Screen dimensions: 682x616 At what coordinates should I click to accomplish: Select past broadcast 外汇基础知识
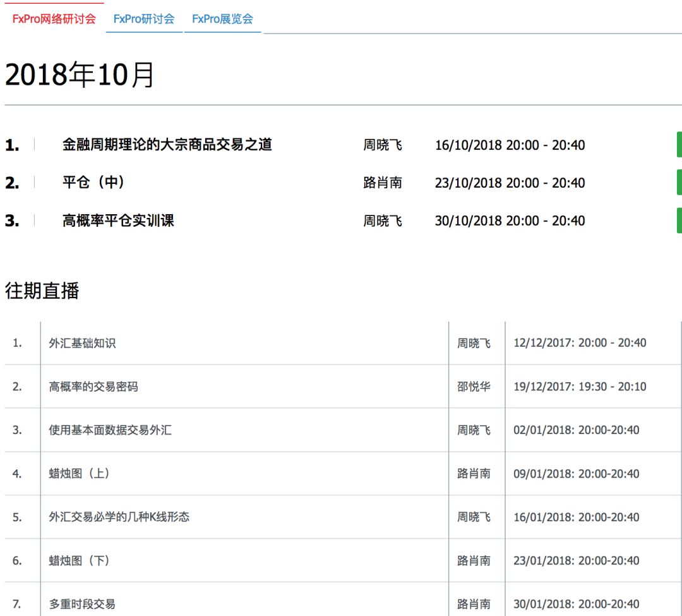pos(82,343)
